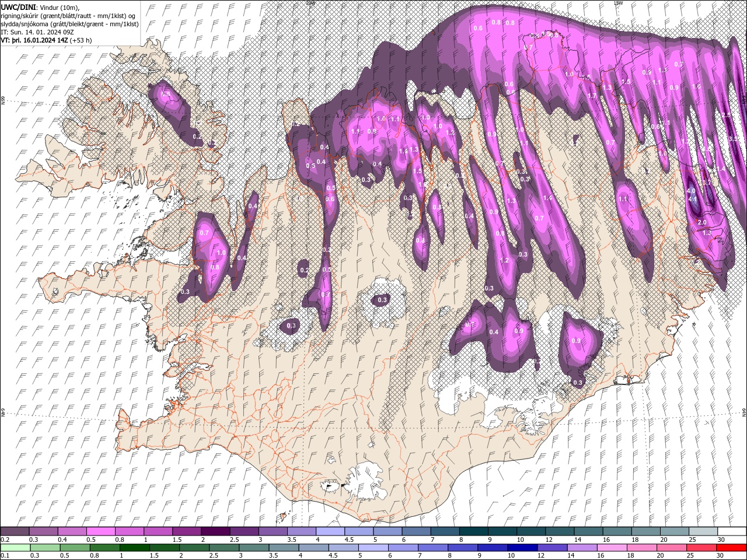Pick upper legend swatch between 6 and 7

[x=416, y=531]
